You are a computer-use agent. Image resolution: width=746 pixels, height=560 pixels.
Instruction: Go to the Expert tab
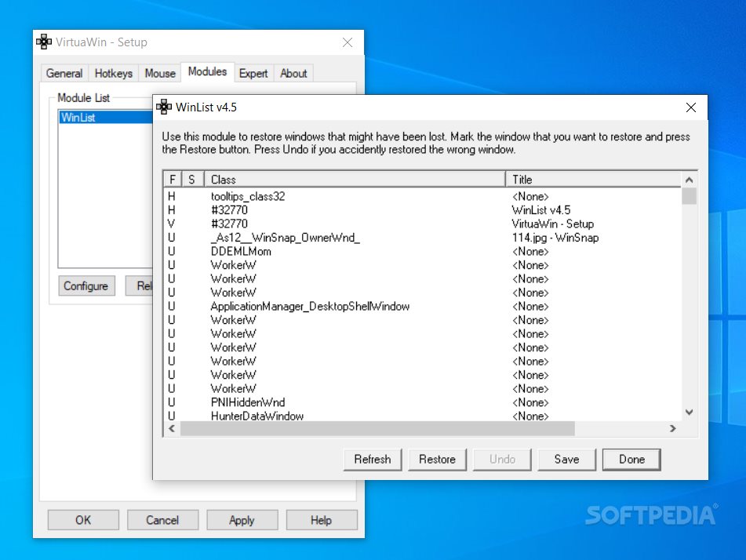click(253, 73)
